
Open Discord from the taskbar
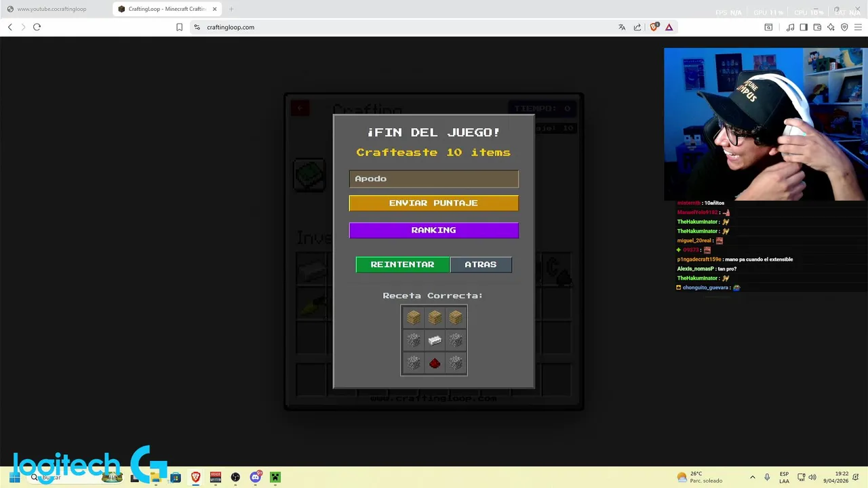[256, 477]
